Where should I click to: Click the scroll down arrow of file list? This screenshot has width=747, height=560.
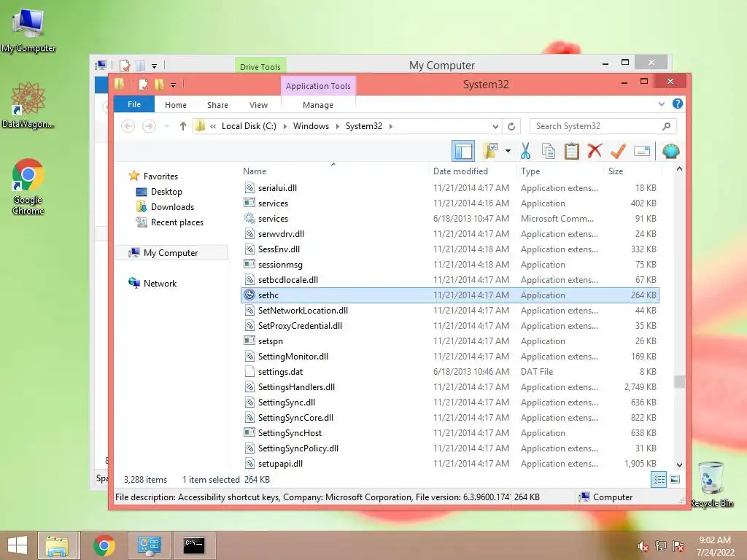pyautogui.click(x=679, y=464)
